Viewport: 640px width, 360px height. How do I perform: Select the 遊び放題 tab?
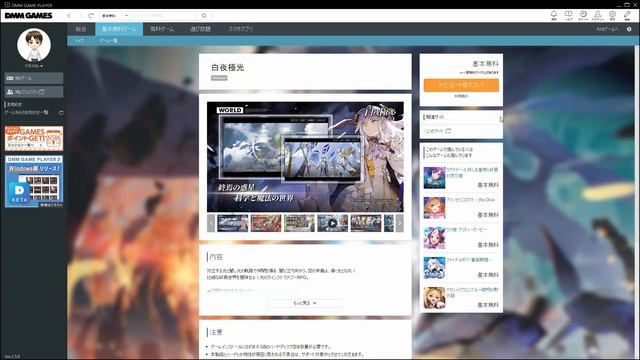pos(200,29)
